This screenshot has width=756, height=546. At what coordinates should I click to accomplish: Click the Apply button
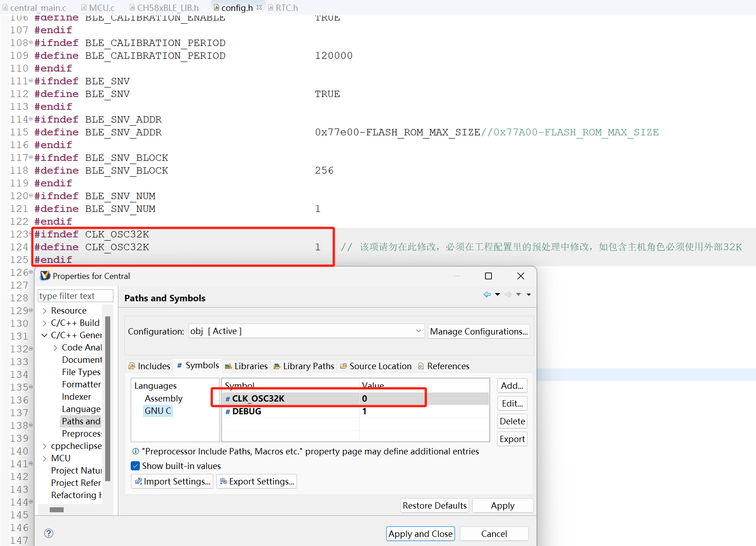coord(503,505)
